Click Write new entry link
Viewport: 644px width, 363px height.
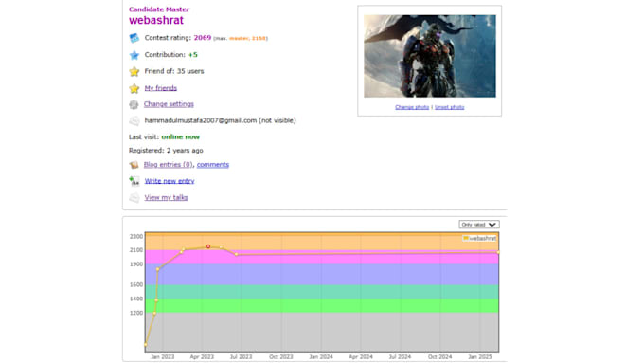coord(170,181)
